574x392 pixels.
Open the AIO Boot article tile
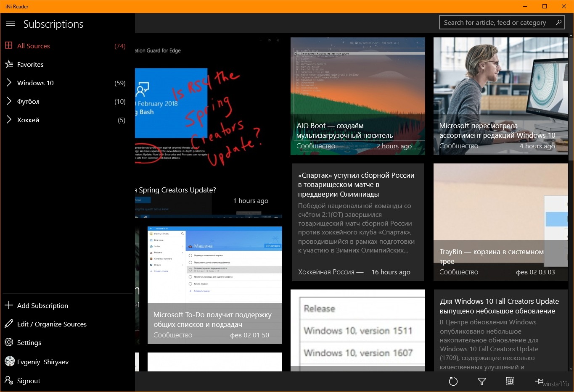[x=358, y=96]
